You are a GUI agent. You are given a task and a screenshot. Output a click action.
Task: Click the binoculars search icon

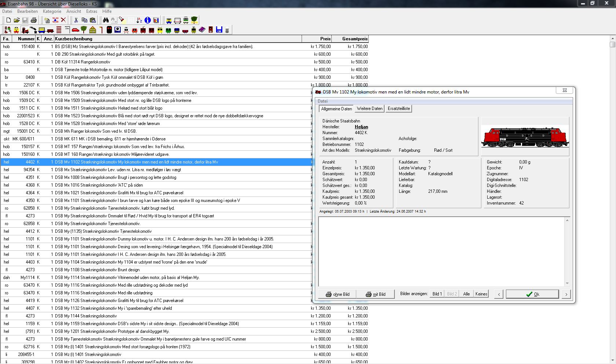106,20
